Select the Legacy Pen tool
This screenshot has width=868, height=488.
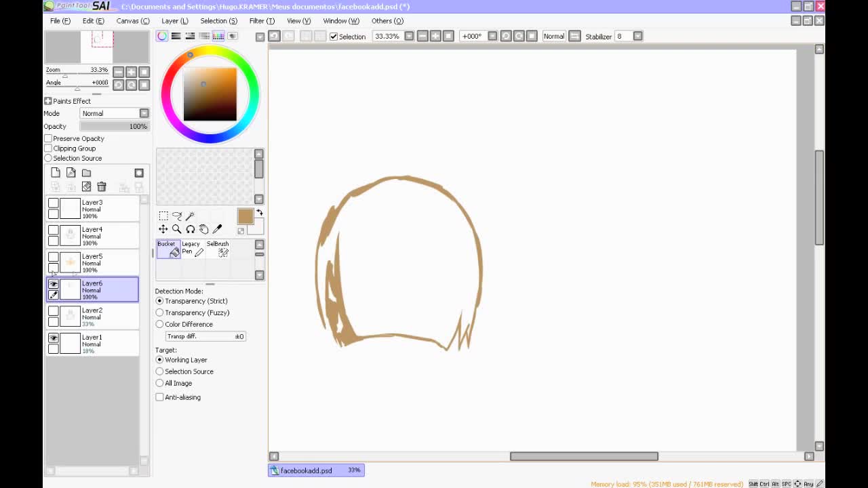(193, 249)
